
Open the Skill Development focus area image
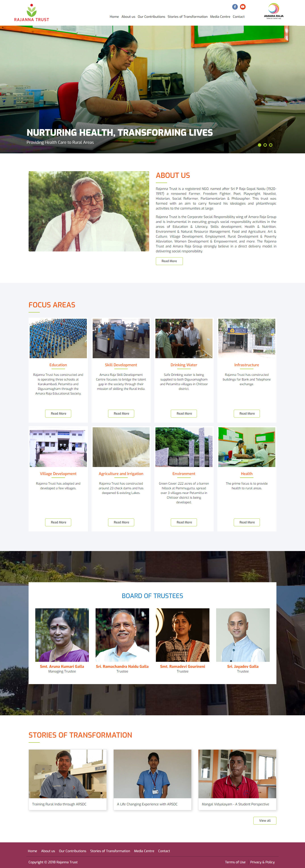121,338
